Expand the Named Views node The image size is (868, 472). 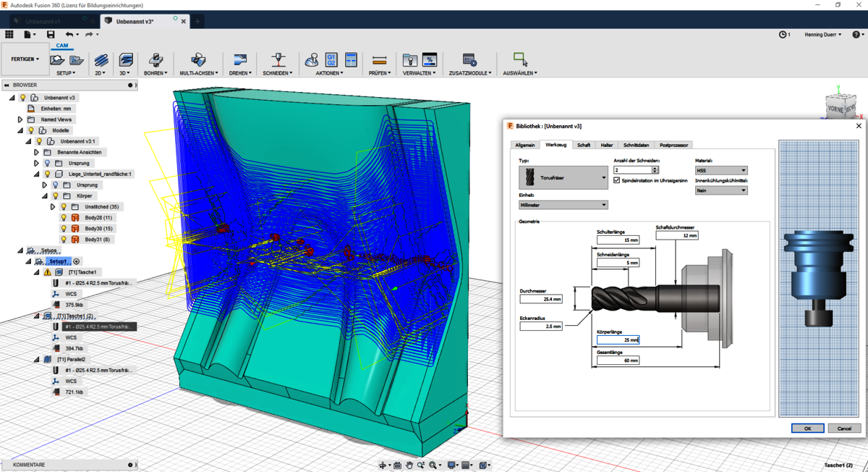pos(20,119)
